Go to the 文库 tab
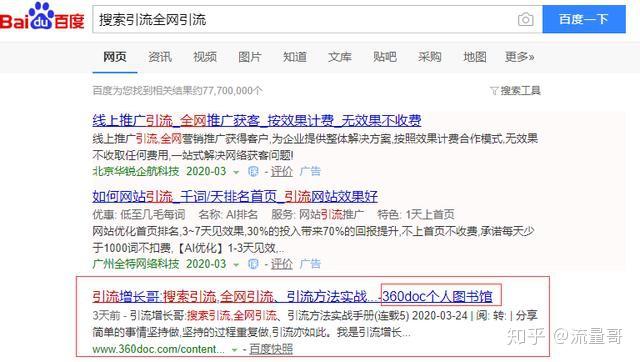 point(340,57)
